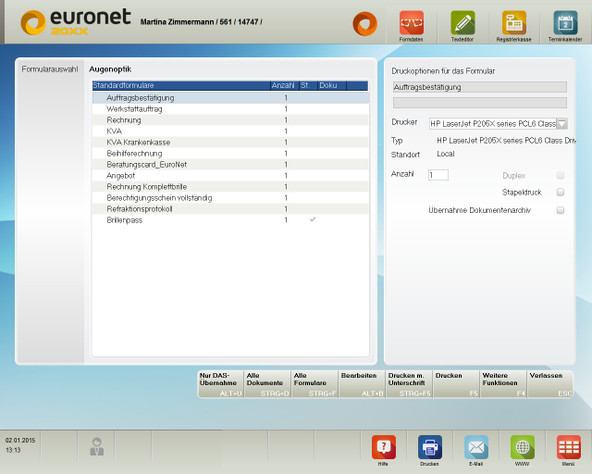Click the Verlassen ESC button
Screen dimensions: 592x474
point(550,384)
